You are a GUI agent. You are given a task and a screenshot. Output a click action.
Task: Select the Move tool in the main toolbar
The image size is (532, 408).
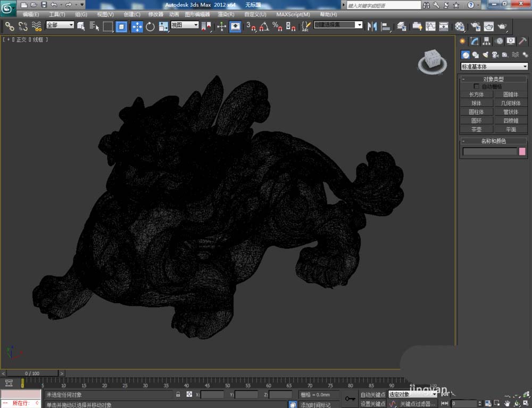pos(137,27)
